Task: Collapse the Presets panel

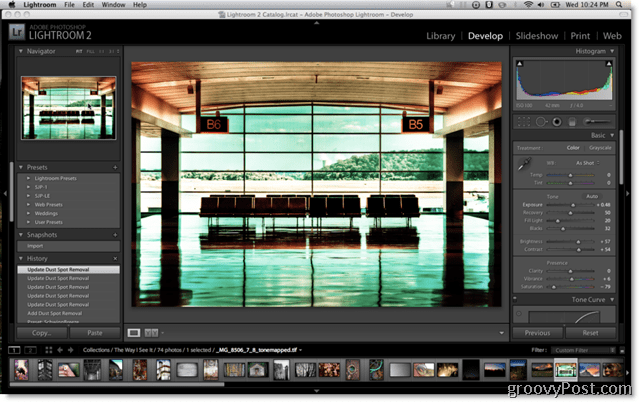Action: [21, 167]
